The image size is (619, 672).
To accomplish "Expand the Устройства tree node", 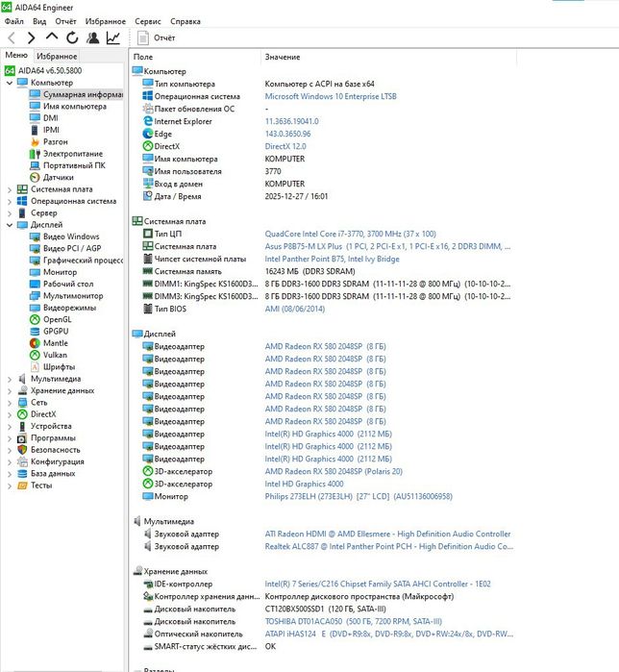I will pyautogui.click(x=10, y=426).
